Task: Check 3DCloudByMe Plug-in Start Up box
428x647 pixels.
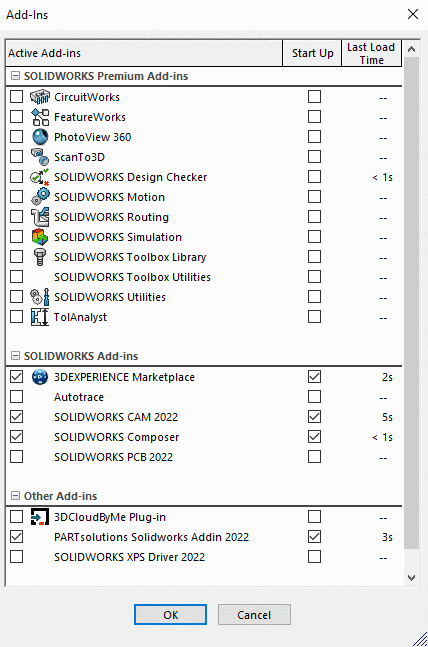Action: (x=314, y=517)
